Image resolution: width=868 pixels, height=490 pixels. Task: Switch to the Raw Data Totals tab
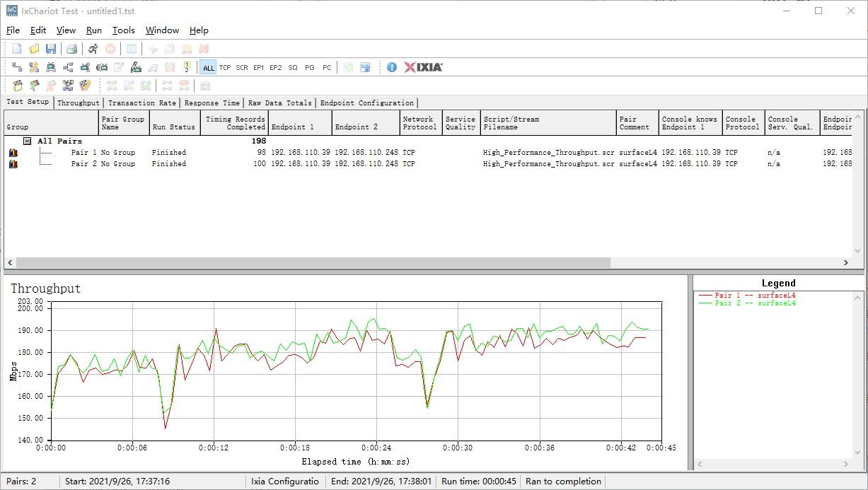pos(279,103)
